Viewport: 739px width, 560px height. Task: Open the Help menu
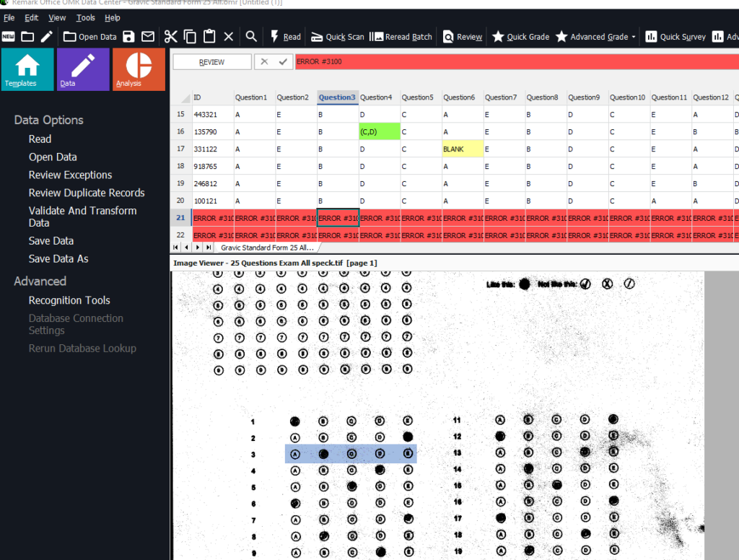point(112,18)
